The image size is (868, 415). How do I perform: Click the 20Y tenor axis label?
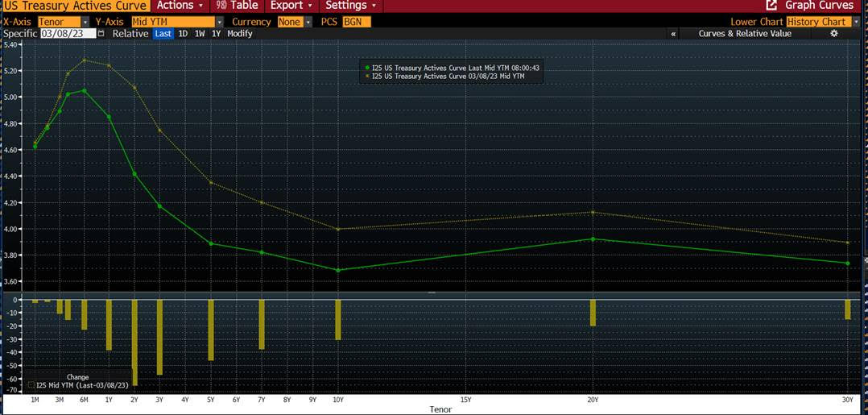(x=593, y=400)
